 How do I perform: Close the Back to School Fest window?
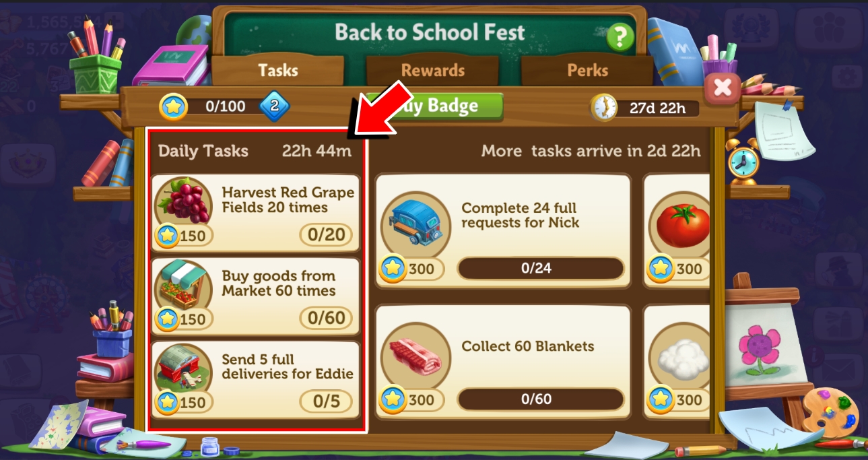(722, 88)
